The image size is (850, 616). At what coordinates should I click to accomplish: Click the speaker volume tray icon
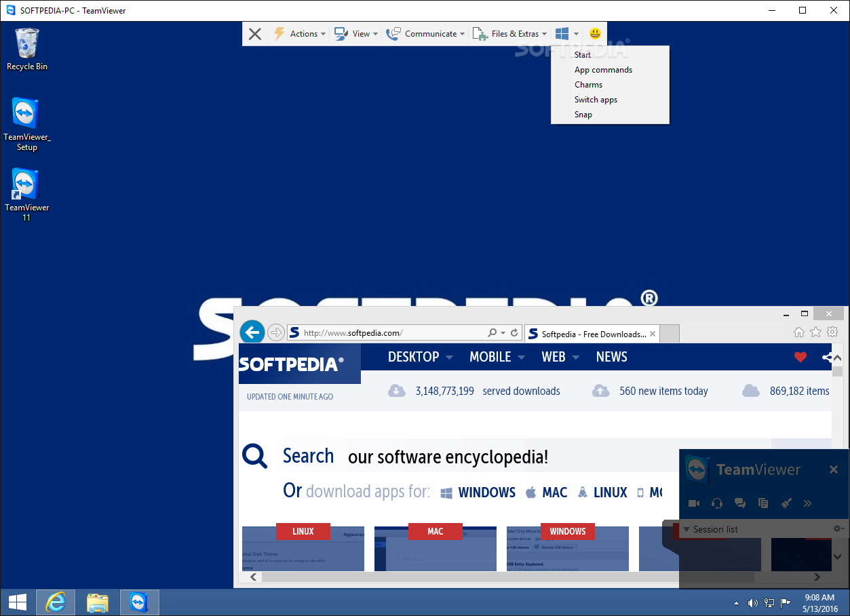[753, 602]
